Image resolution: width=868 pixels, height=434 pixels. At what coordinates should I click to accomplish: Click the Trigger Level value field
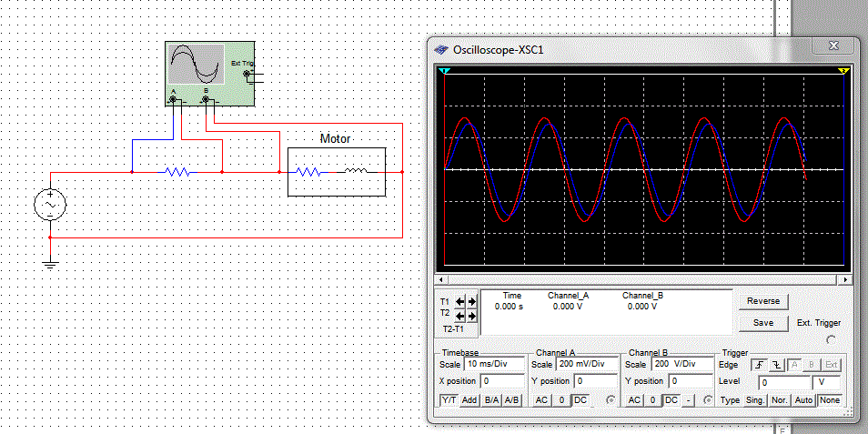coord(784,382)
